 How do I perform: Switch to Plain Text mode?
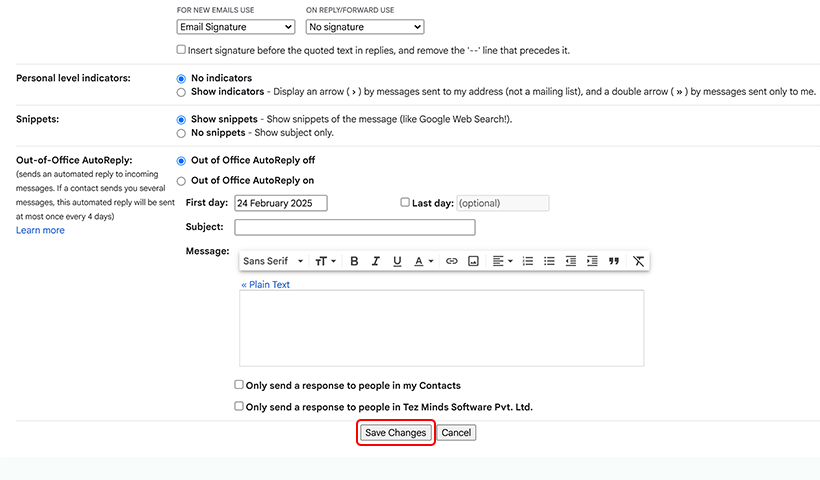click(265, 284)
